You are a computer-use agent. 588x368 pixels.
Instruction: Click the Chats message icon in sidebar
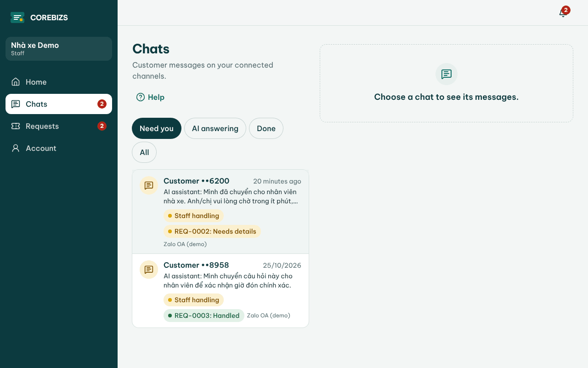(16, 104)
